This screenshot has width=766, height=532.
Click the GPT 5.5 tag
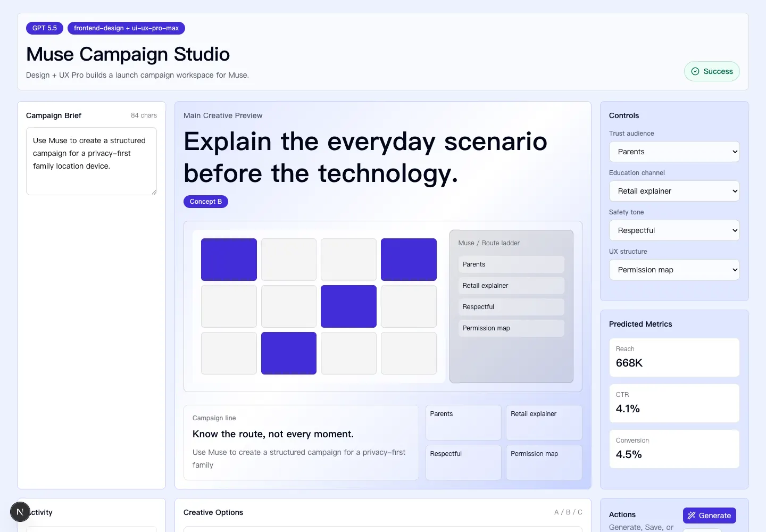click(x=45, y=28)
